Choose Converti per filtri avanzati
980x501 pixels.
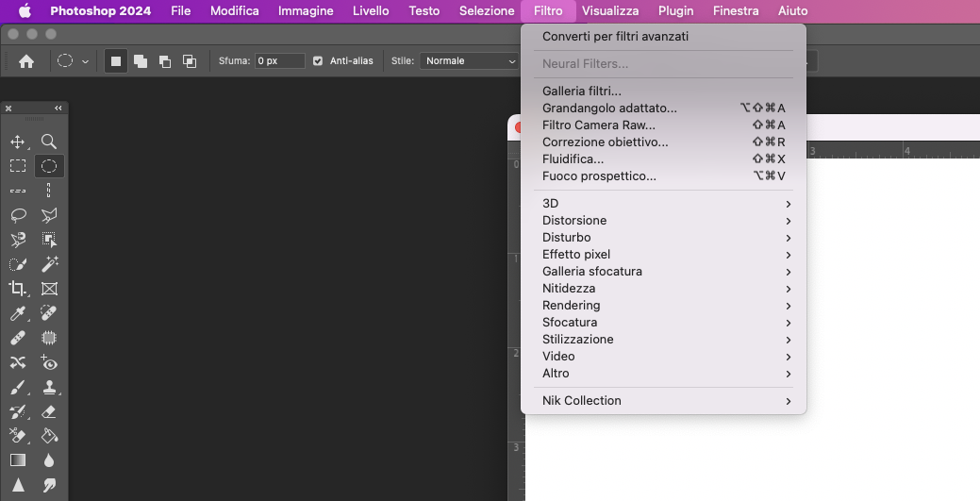[664, 36]
